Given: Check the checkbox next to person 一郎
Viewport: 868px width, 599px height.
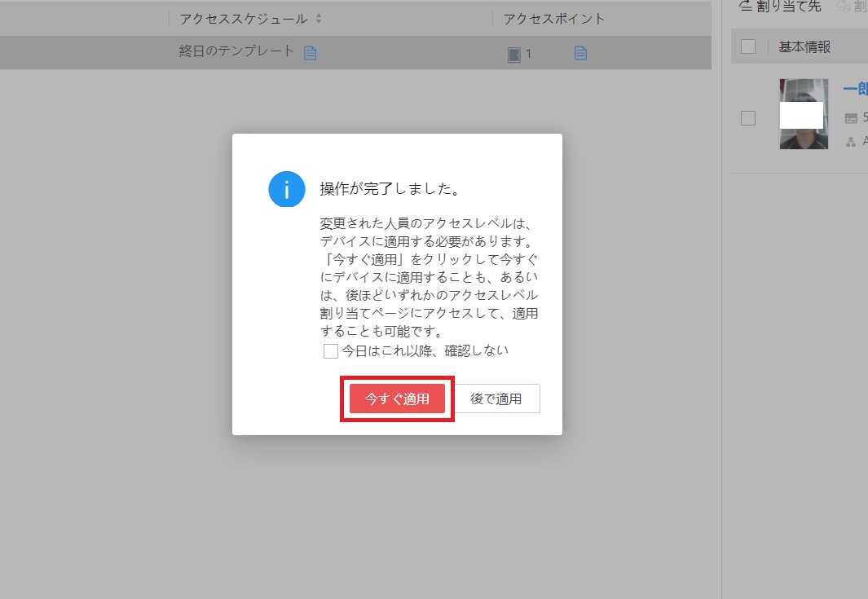Looking at the screenshot, I should pos(748,117).
